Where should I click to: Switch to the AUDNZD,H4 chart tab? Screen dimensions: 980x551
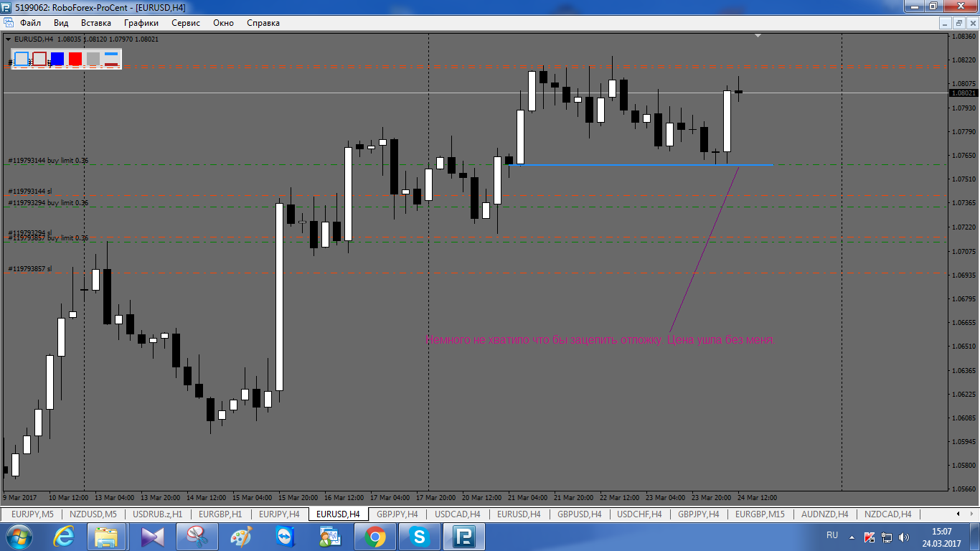point(825,514)
